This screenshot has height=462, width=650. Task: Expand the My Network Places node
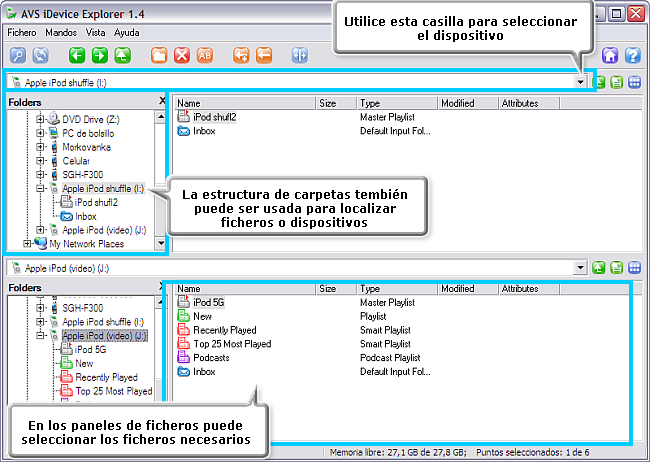(x=27, y=243)
